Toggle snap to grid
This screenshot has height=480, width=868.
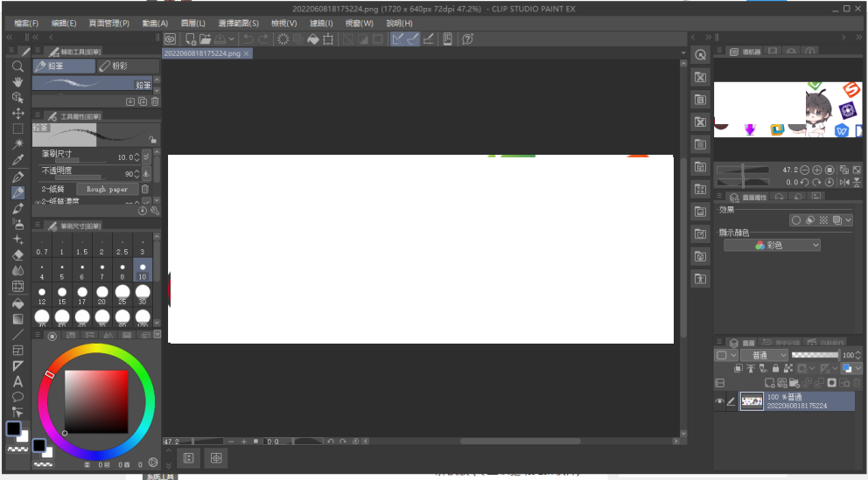(x=428, y=39)
